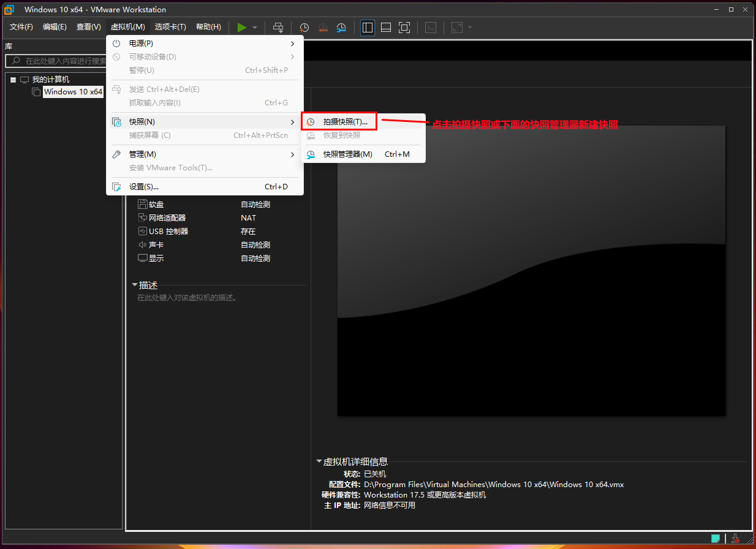Toggle the thumbnail bar view button
This screenshot has height=549, width=756.
coord(386,27)
